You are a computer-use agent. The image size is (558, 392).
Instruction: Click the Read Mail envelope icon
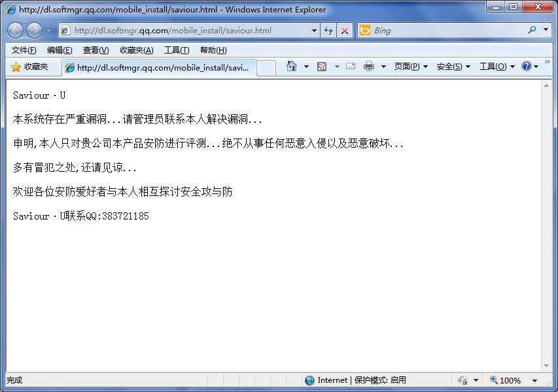[351, 67]
